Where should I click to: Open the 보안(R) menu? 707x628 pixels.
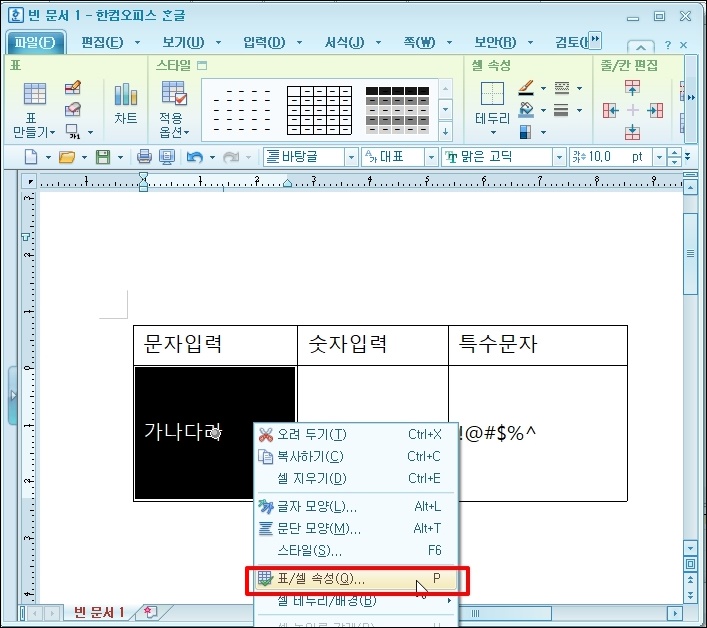point(495,43)
